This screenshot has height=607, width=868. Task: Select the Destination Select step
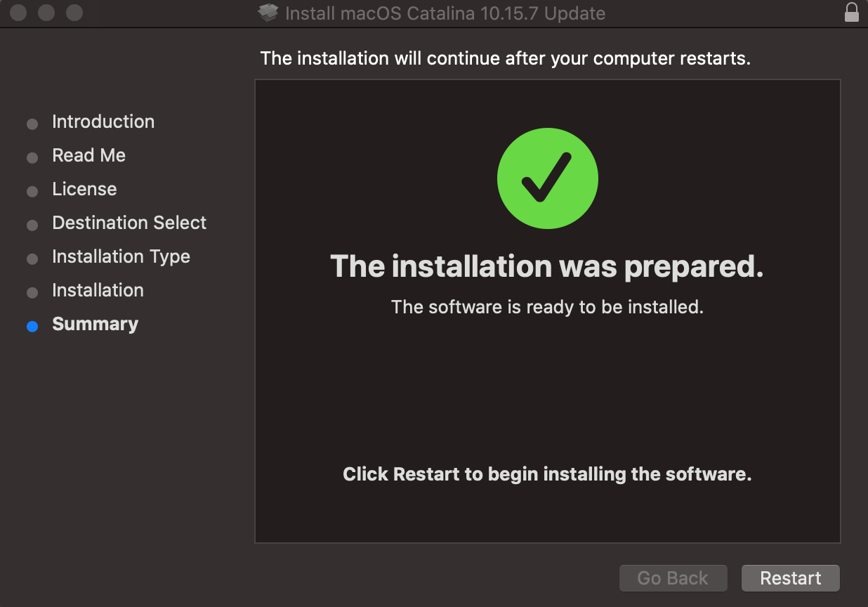point(129,223)
